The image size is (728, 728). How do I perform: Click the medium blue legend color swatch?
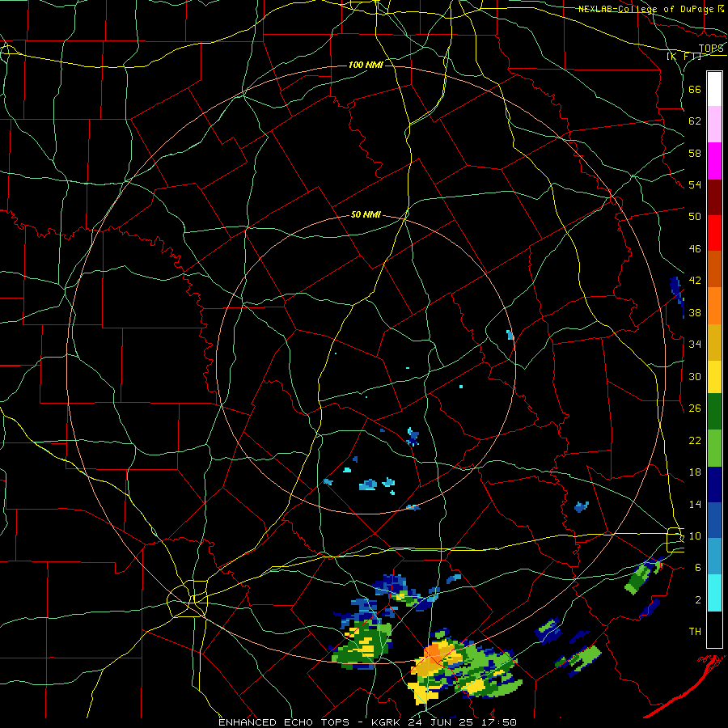[x=714, y=520]
